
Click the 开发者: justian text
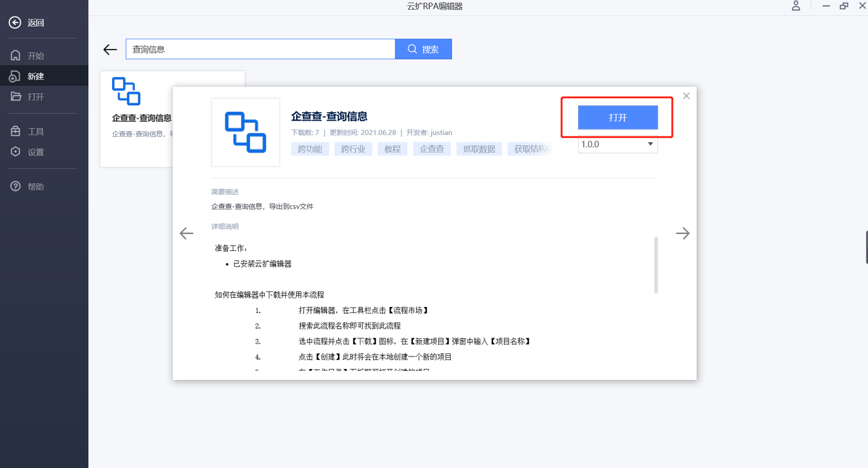point(429,133)
